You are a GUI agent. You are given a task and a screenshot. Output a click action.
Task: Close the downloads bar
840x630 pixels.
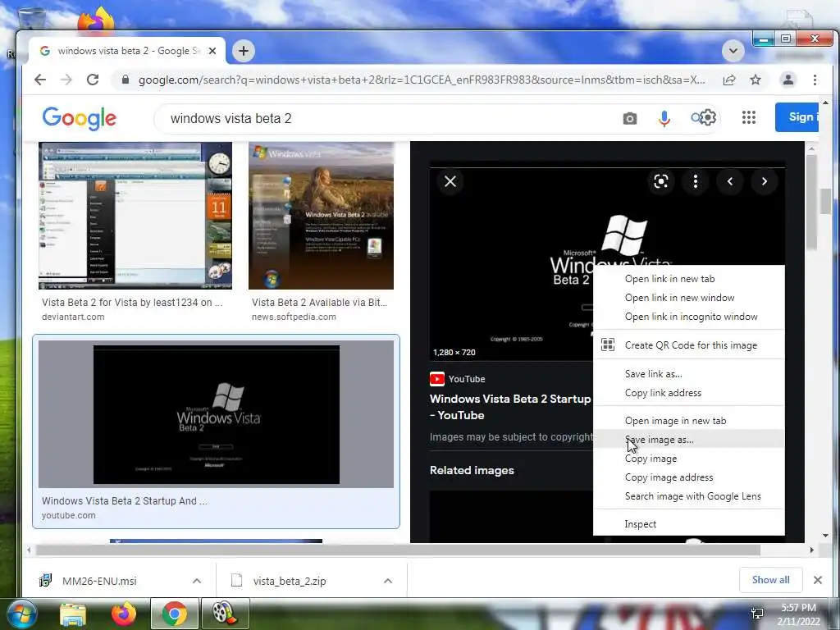click(x=818, y=580)
